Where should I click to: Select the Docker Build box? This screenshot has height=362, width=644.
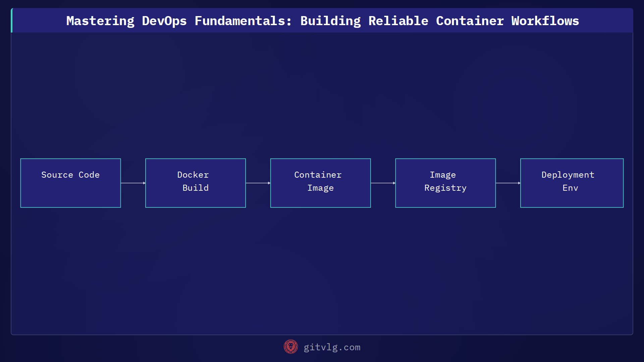[x=196, y=183]
